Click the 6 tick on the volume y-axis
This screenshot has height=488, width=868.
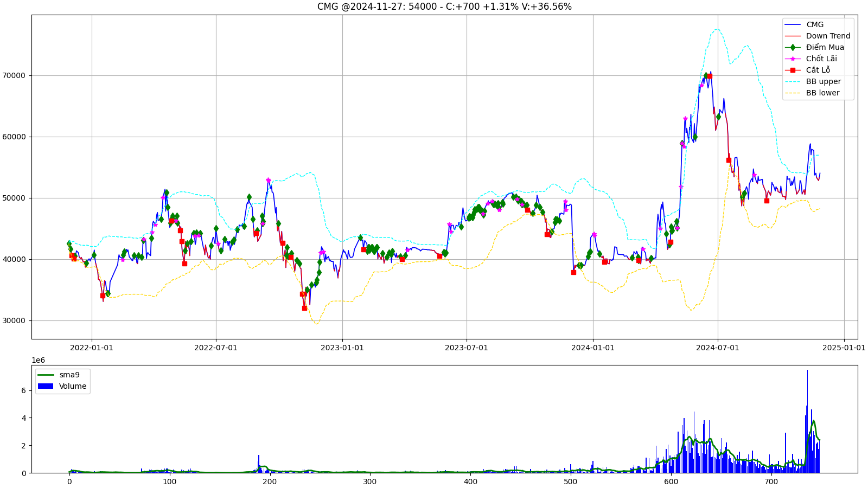(23, 390)
